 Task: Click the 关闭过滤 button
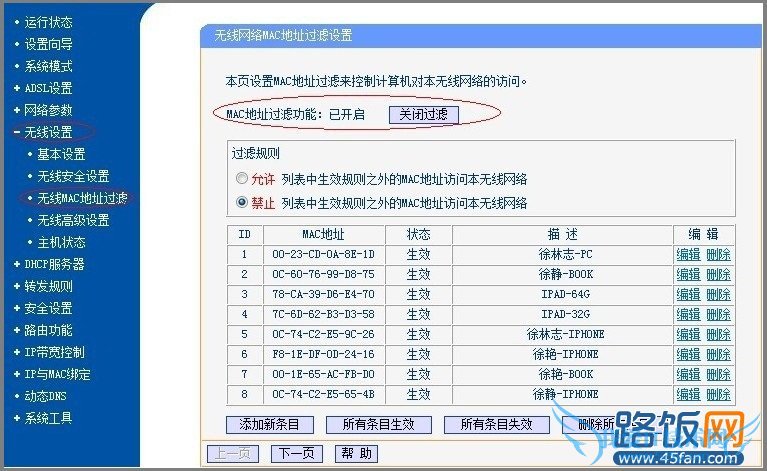point(424,114)
